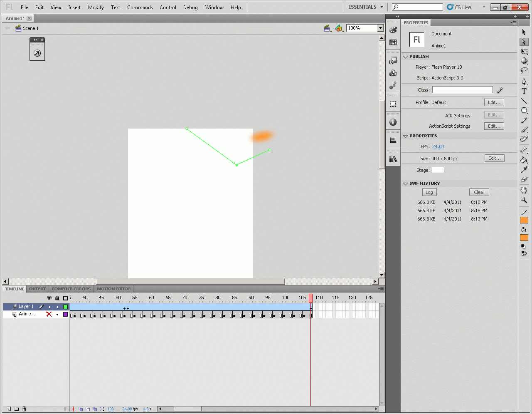The image size is (532, 414).
Task: Select the Subselection tool
Action: tap(524, 42)
